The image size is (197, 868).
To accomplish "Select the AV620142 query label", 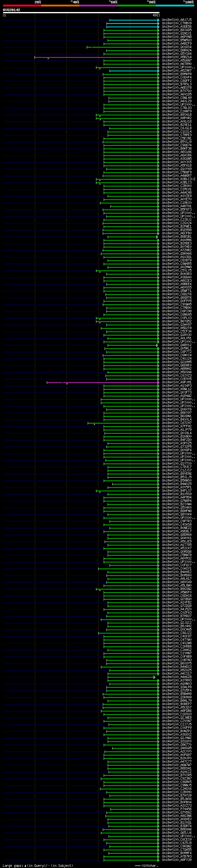I will [11, 10].
